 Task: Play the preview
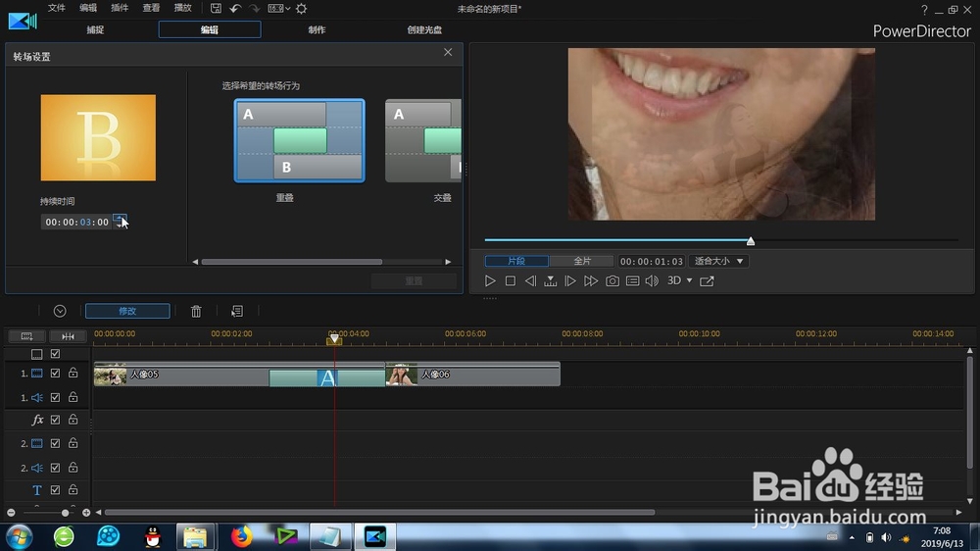coord(490,280)
